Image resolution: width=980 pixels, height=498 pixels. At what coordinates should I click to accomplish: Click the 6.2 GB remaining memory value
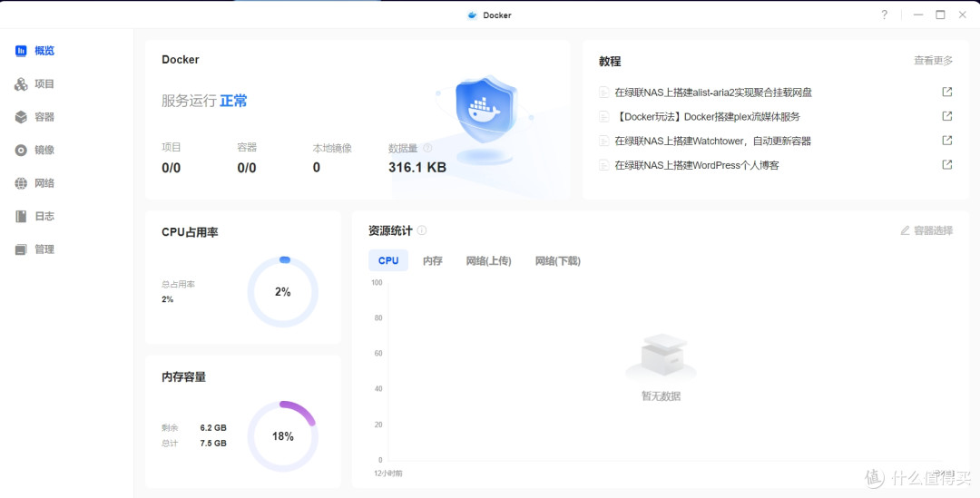(x=213, y=428)
